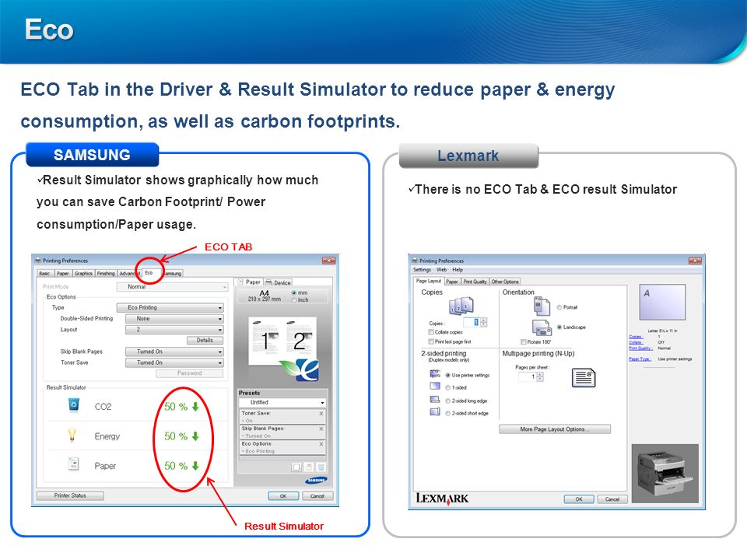
Task: Click OK in the Samsung dialog
Action: click(x=283, y=496)
